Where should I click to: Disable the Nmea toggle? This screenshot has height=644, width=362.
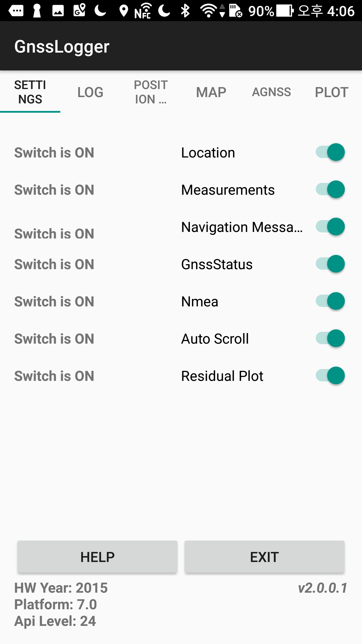point(330,301)
